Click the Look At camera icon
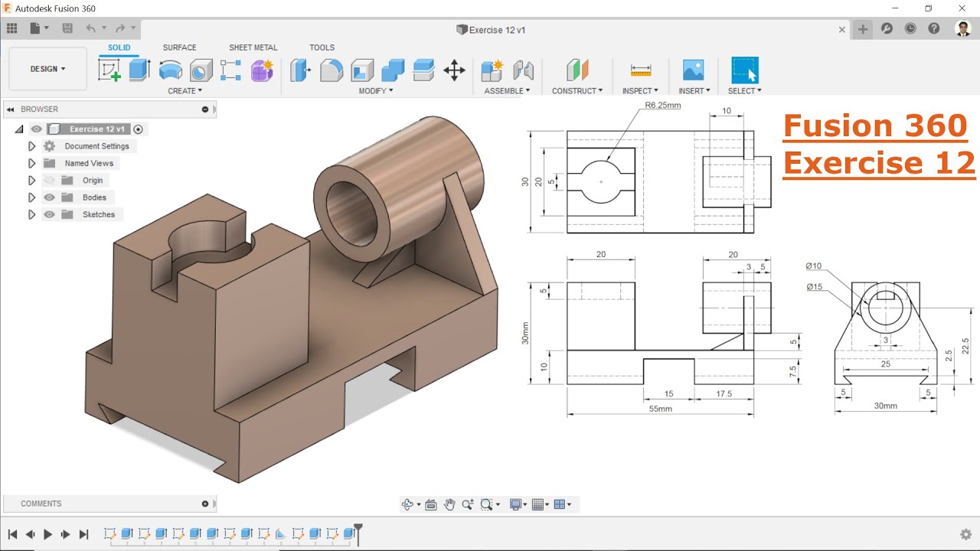The width and height of the screenshot is (980, 551). (430, 504)
